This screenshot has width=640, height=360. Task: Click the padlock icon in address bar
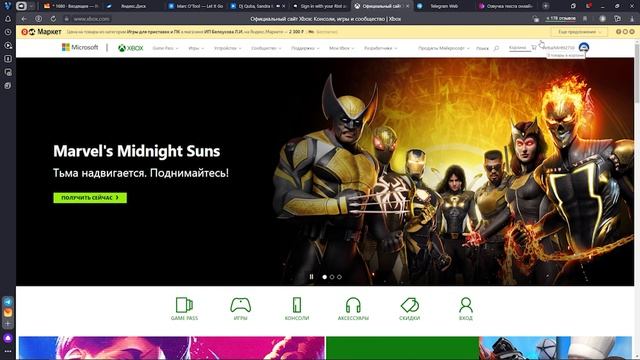[67, 19]
